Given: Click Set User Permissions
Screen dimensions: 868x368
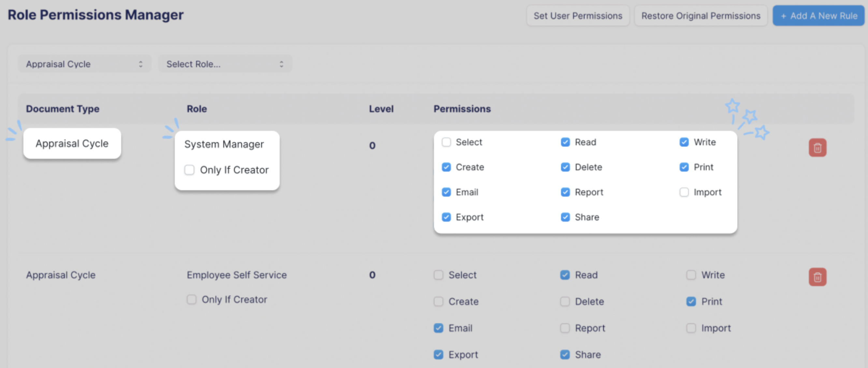Looking at the screenshot, I should click(578, 16).
